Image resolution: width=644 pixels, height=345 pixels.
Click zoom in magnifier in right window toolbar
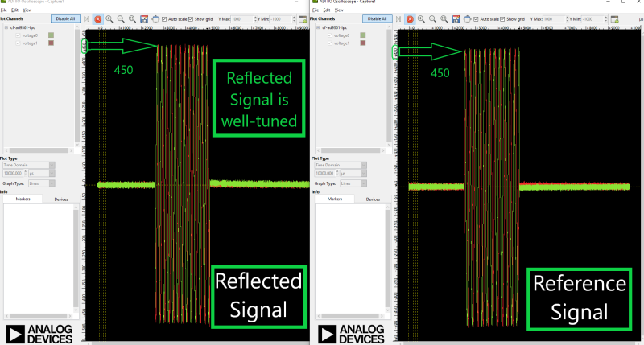(421, 18)
